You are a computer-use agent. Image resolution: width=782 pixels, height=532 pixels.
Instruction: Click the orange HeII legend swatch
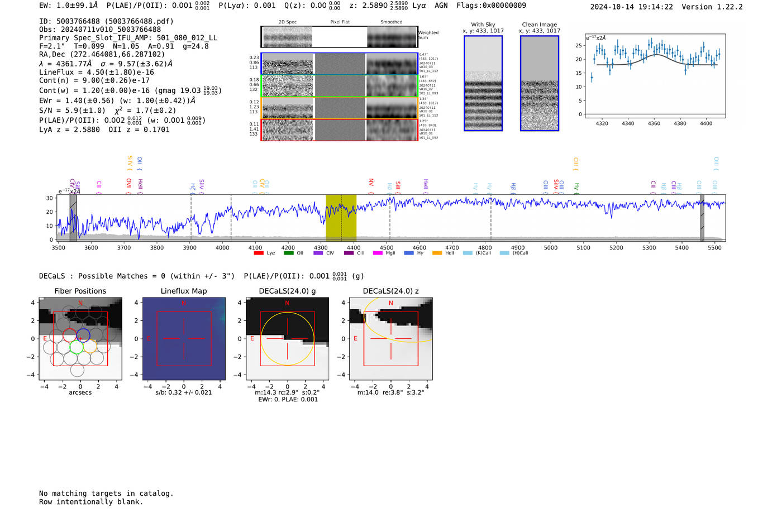[x=437, y=253]
